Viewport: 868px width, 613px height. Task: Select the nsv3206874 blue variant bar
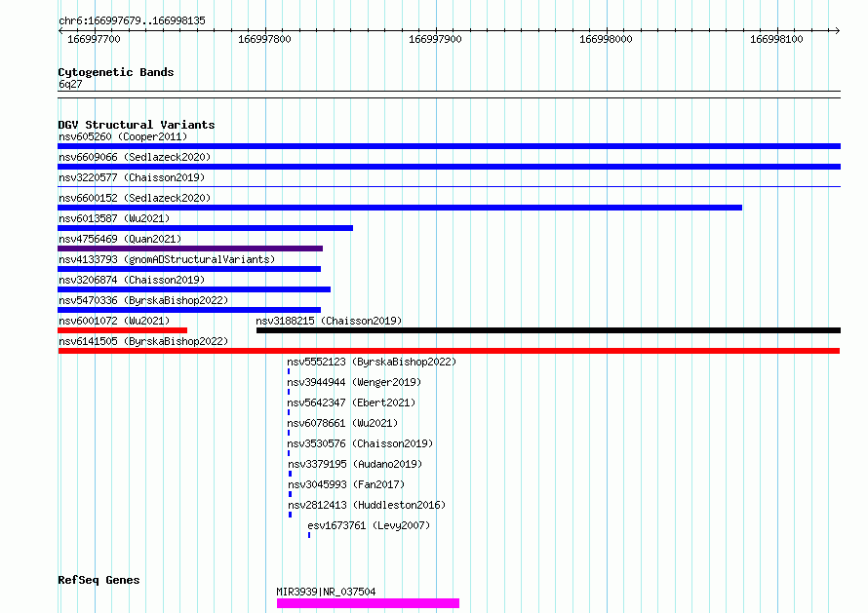point(194,289)
